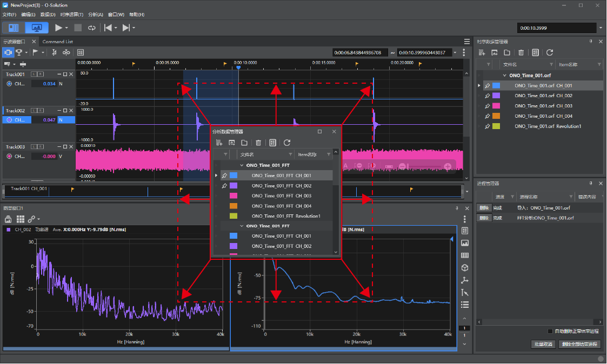The width and height of the screenshot is (607, 364).
Task: Toggle loop playback icon in toolbar
Action: tap(92, 28)
